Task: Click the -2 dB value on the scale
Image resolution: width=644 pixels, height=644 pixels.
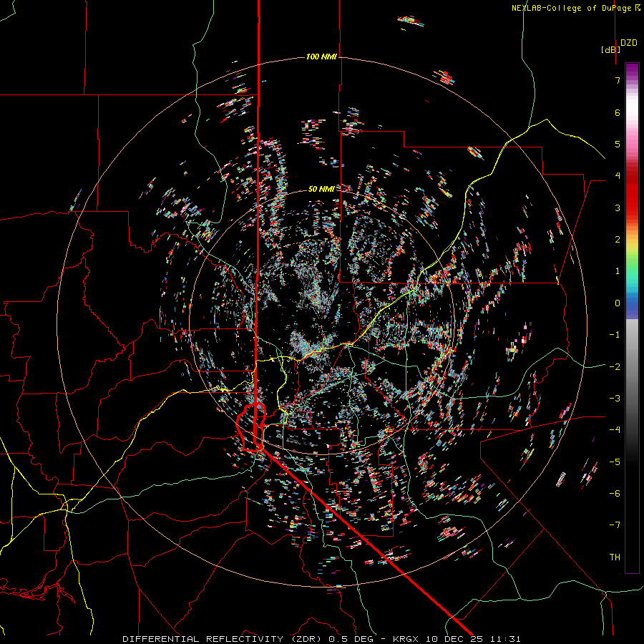Action: 615,366
